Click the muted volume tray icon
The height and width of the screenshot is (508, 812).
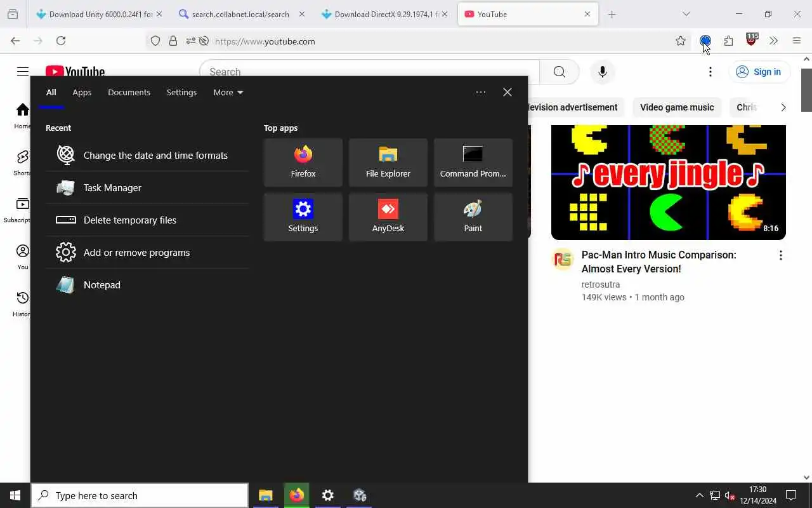click(x=730, y=495)
